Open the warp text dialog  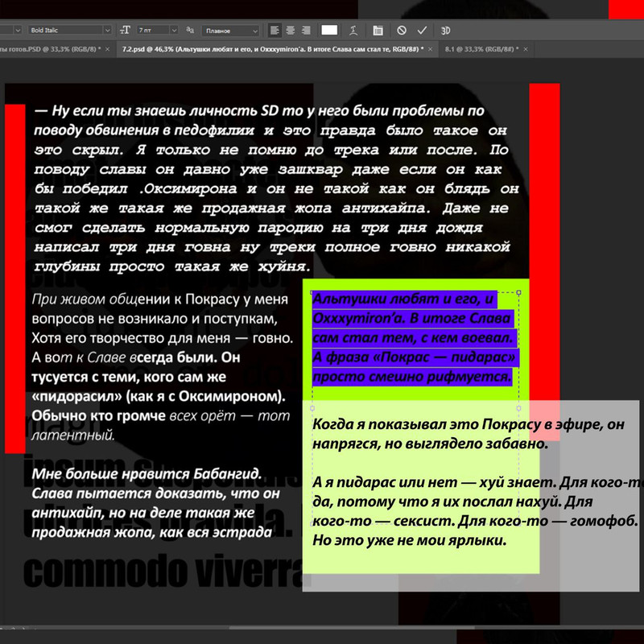[353, 30]
